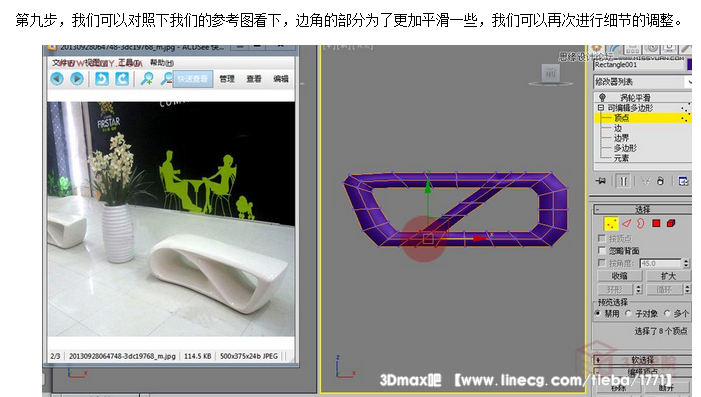701x397 pixels.
Task: Switch to 查看 mode tab in ACDSee
Action: point(254,79)
